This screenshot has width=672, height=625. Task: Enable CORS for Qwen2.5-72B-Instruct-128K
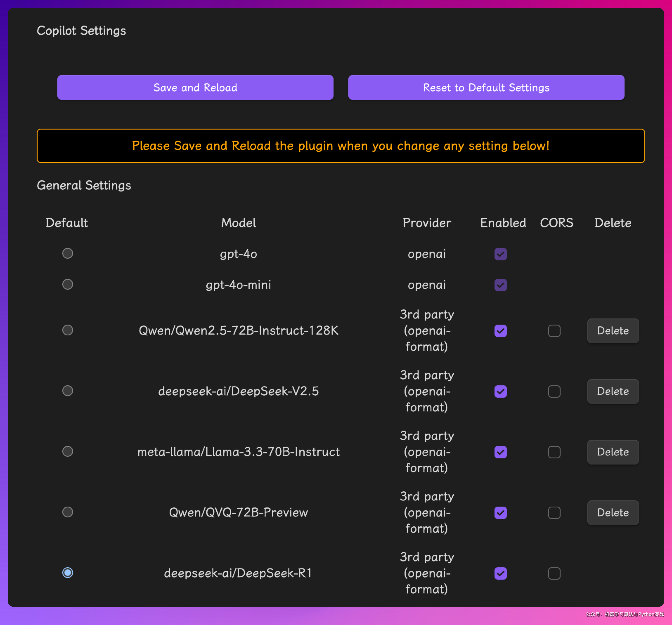pos(554,331)
